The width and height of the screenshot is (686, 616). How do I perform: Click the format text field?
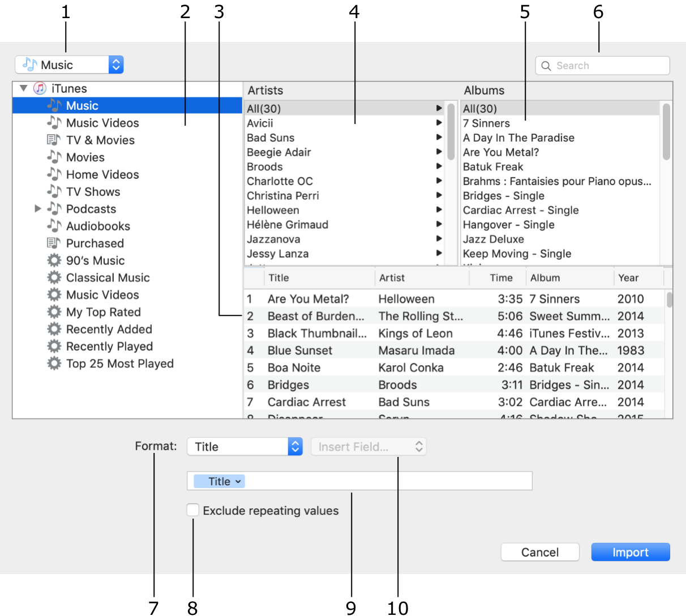click(359, 481)
